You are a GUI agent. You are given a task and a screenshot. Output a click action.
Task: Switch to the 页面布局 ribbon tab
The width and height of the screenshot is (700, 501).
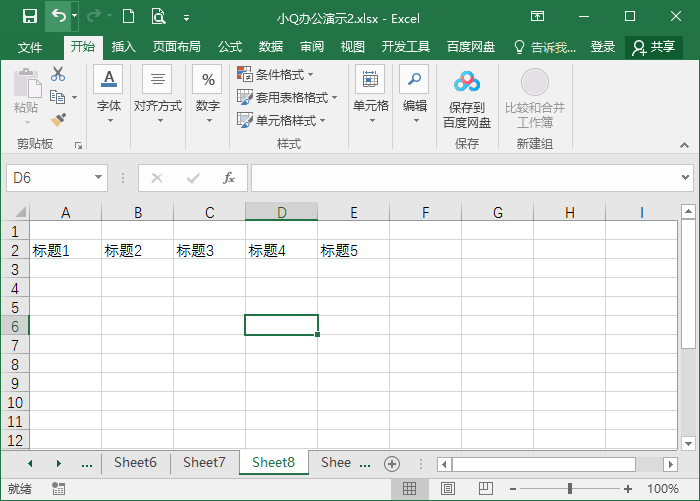[176, 46]
